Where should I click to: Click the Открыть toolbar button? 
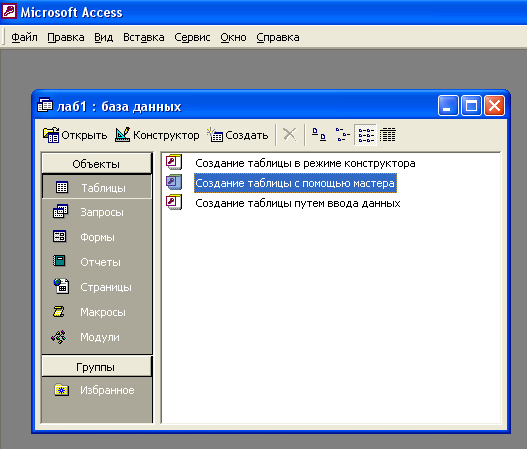click(x=75, y=135)
